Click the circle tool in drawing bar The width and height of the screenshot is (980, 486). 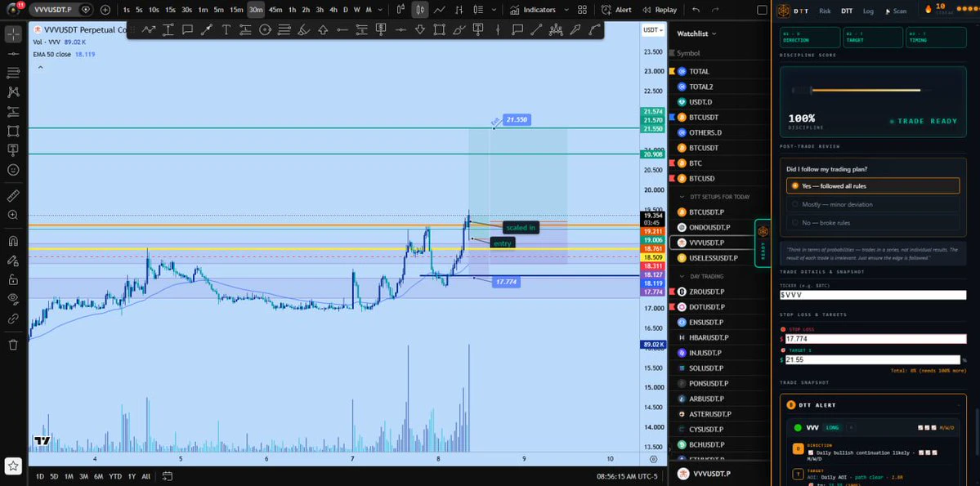click(264, 29)
